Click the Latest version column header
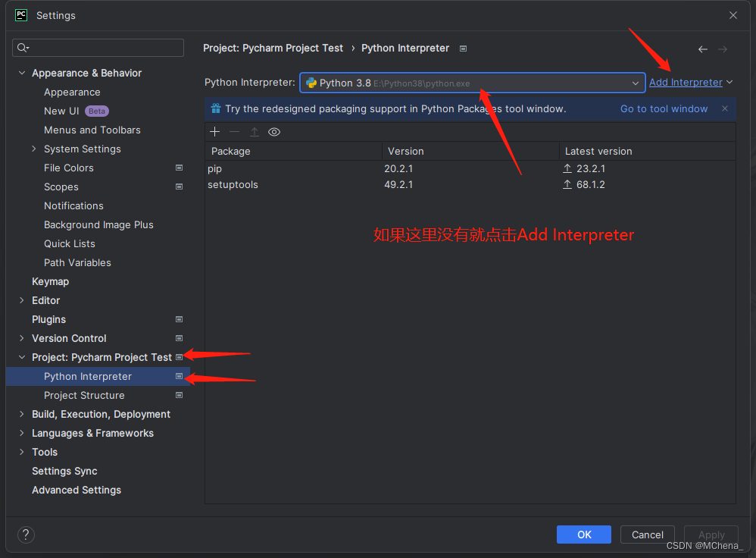This screenshot has width=756, height=558. point(648,151)
